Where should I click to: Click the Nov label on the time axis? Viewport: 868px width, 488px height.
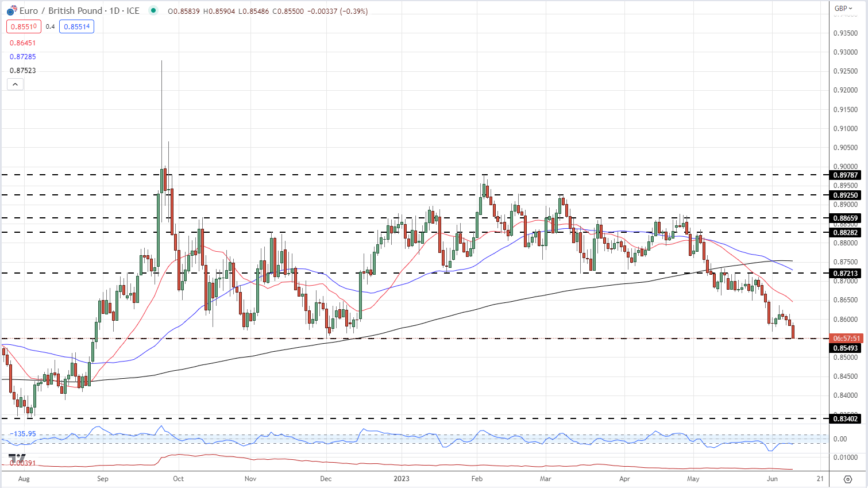(250, 479)
